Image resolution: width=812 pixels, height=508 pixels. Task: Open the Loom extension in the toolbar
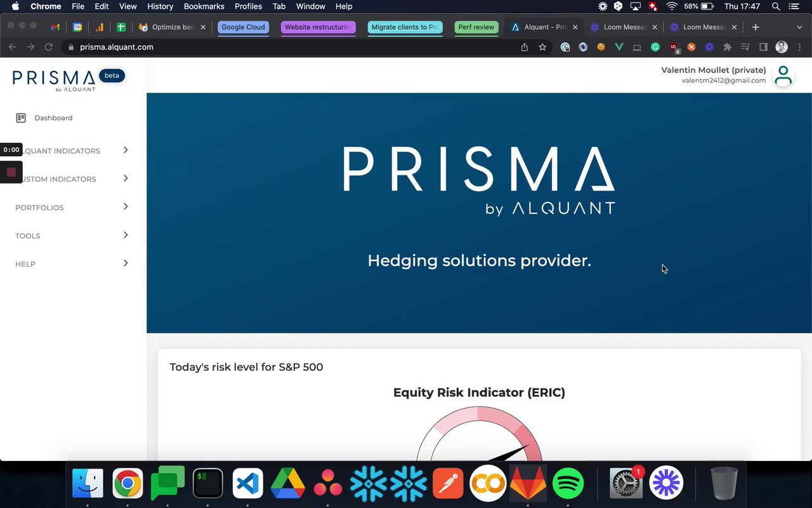[709, 47]
